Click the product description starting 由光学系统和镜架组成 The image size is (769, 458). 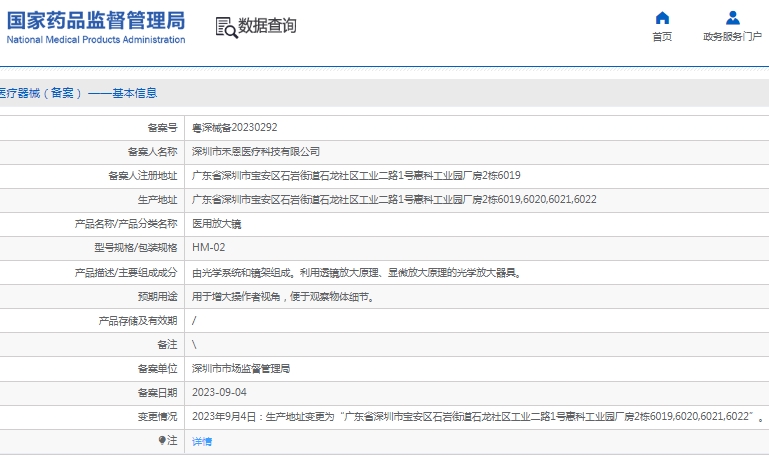pyautogui.click(x=358, y=272)
